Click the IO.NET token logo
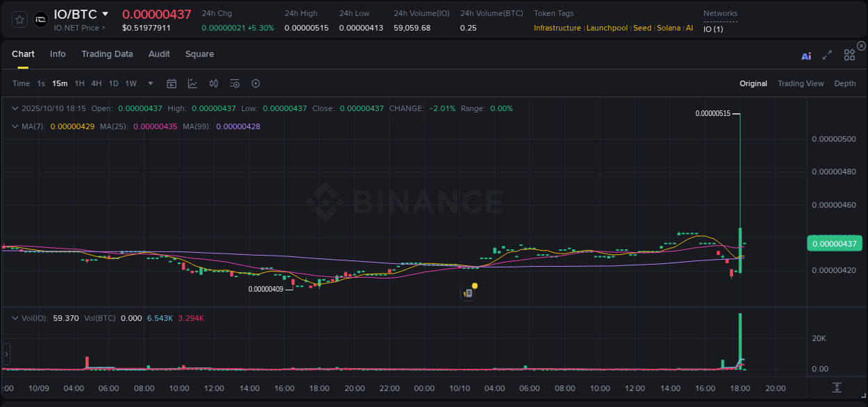Image resolution: width=868 pixels, height=407 pixels. (x=40, y=19)
